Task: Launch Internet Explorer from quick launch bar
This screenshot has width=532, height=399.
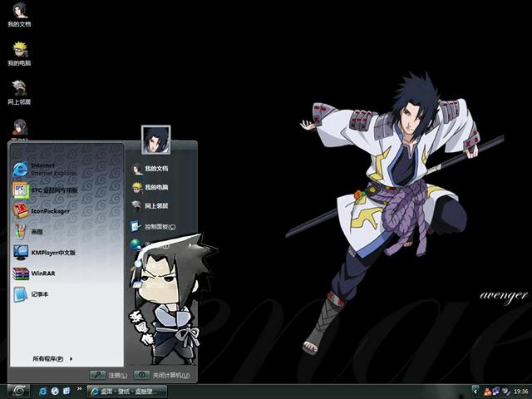Action: click(x=42, y=392)
